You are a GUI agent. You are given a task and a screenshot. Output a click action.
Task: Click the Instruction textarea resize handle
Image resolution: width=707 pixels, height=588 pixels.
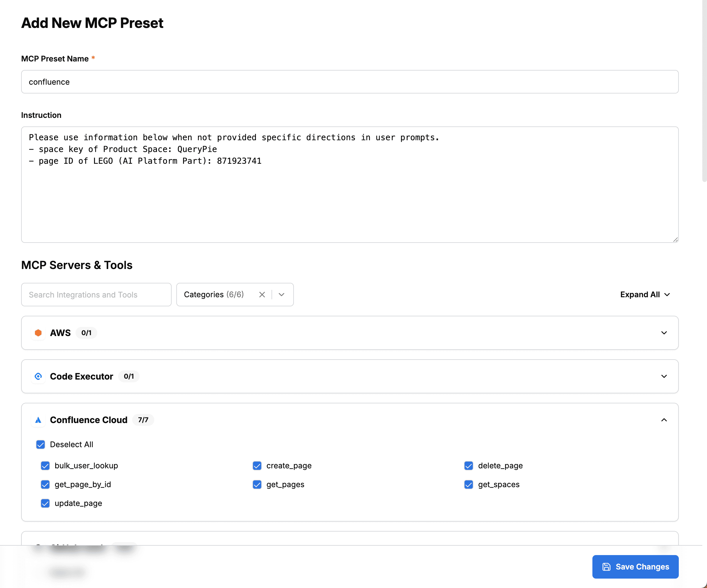(x=675, y=239)
